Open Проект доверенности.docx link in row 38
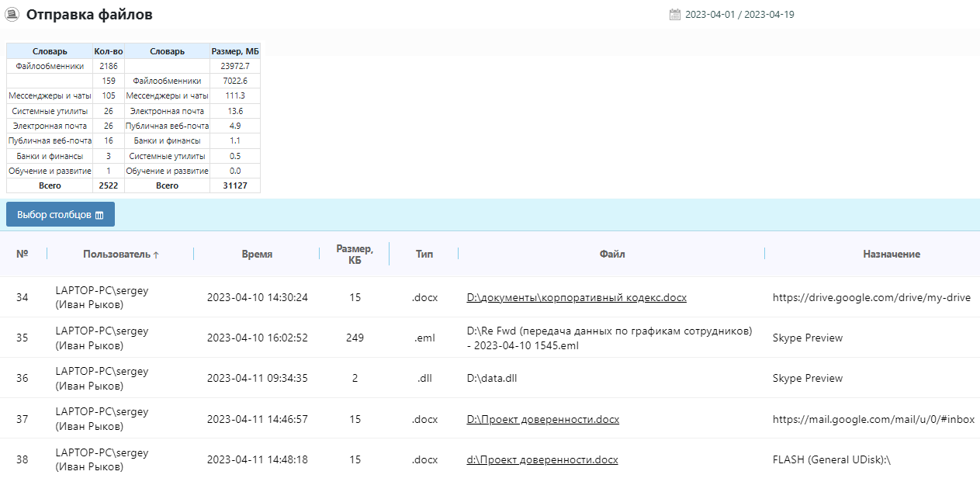 542,459
